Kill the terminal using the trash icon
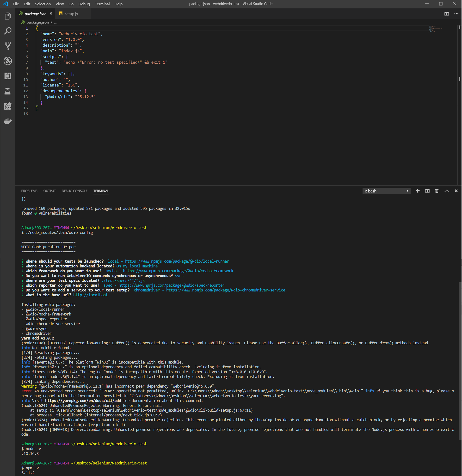Screen dimensions: 462x476 pos(437,191)
